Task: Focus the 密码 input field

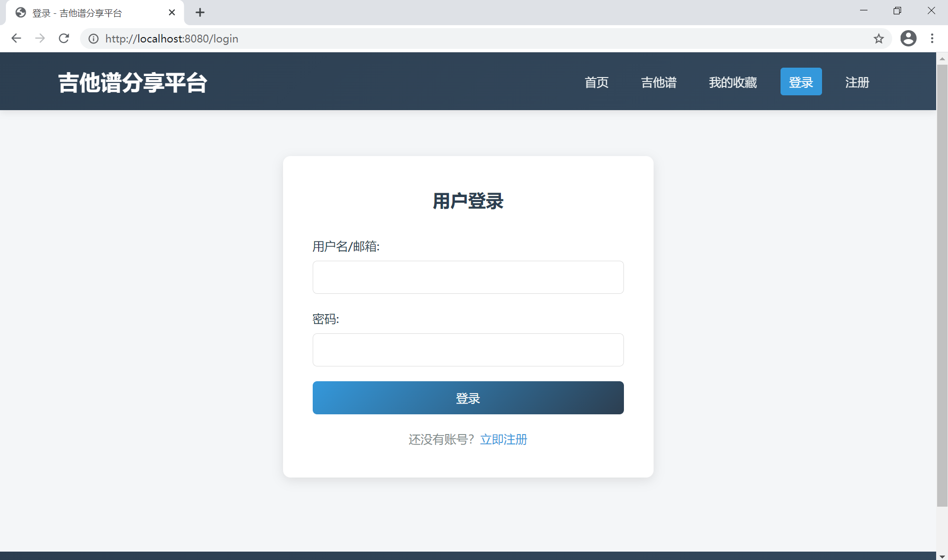Action: tap(468, 350)
